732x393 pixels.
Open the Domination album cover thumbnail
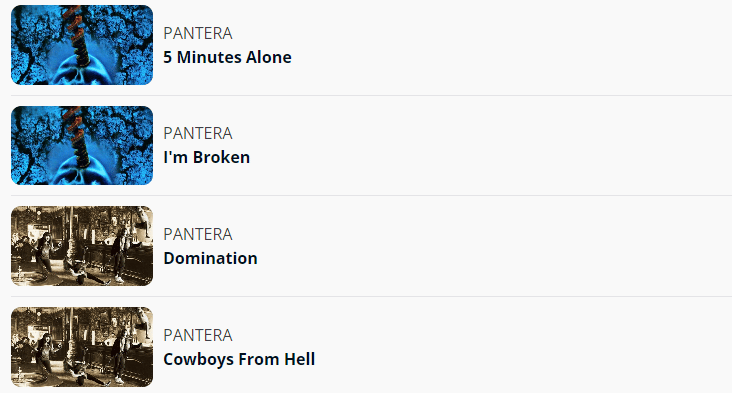82,246
